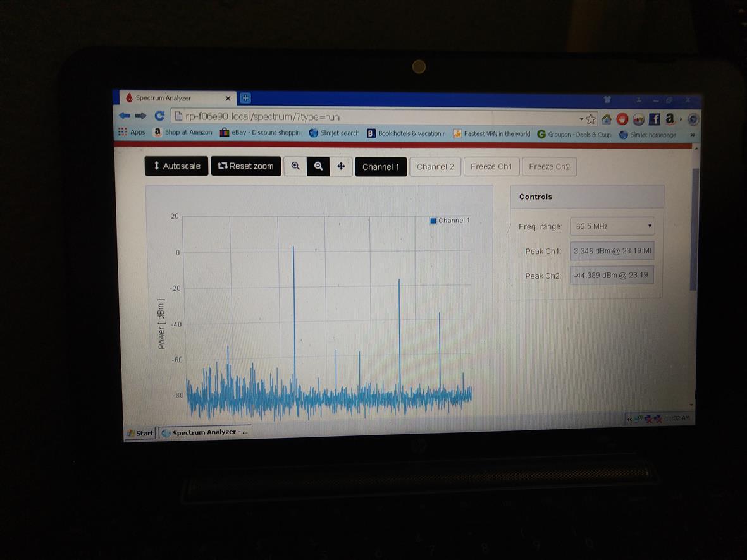The height and width of the screenshot is (560, 747).
Task: Show Channel 2 trace
Action: pos(435,167)
